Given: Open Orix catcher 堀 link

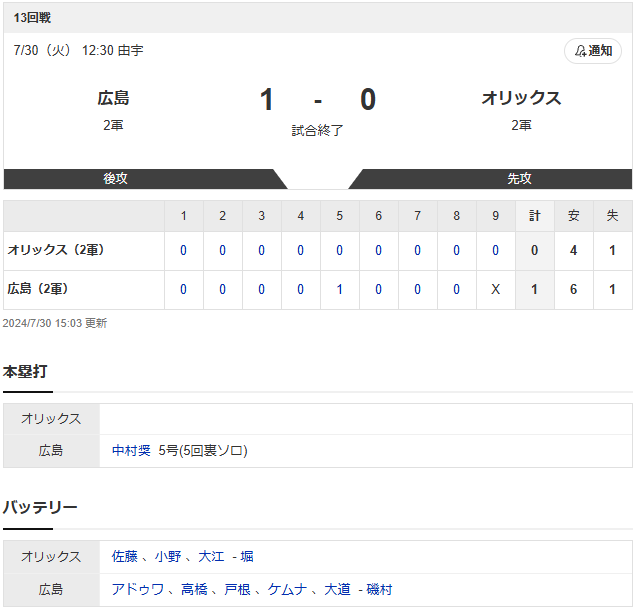Looking at the screenshot, I should pyautogui.click(x=247, y=556).
